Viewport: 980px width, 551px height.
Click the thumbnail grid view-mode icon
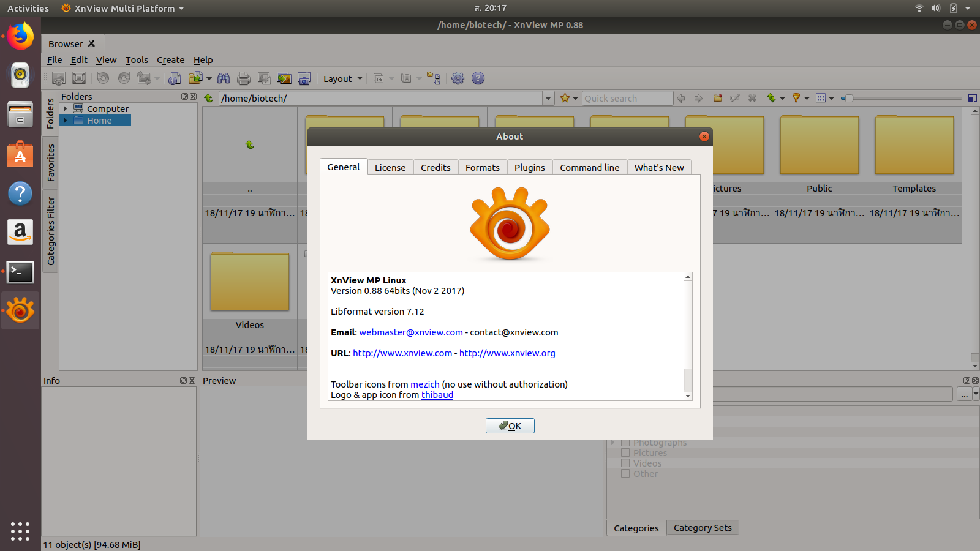point(821,98)
